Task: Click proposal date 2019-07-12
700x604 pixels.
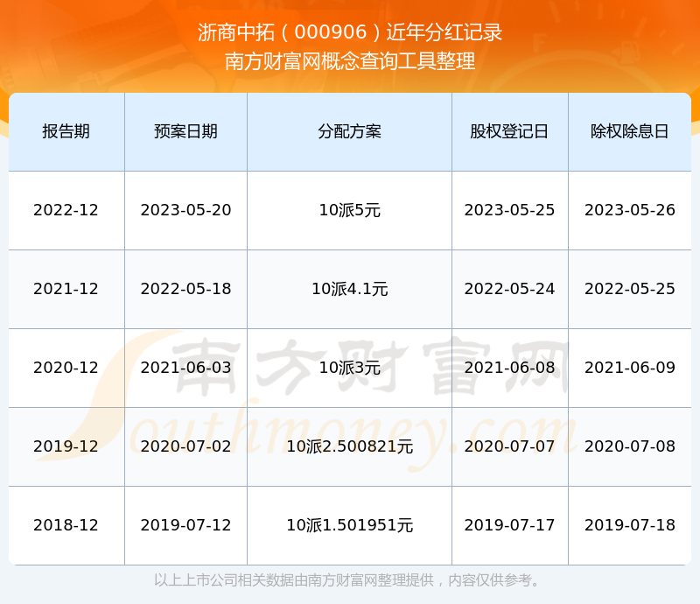Action: click(x=185, y=524)
